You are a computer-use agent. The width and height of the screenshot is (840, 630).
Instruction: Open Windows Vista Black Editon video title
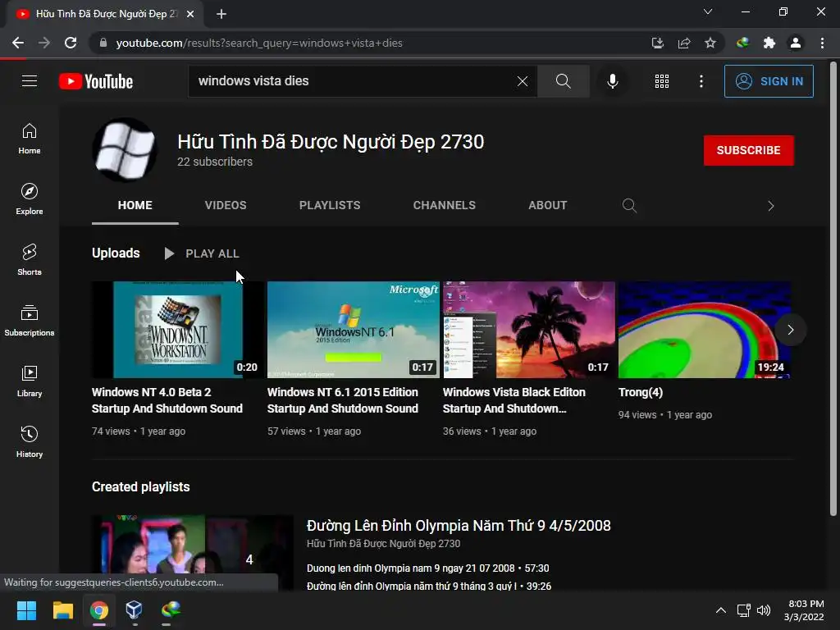coord(514,400)
